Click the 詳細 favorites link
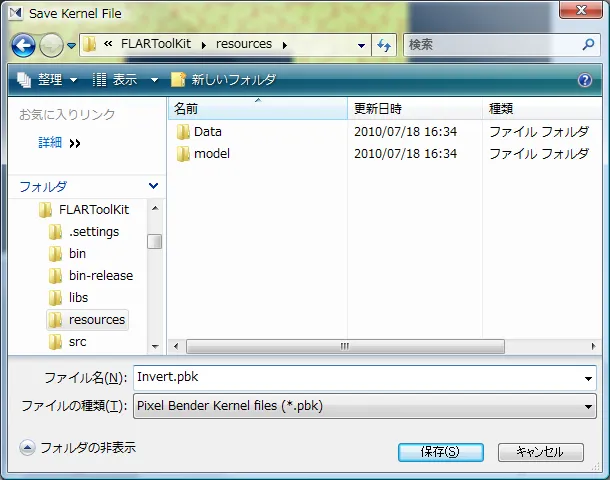 (50, 142)
